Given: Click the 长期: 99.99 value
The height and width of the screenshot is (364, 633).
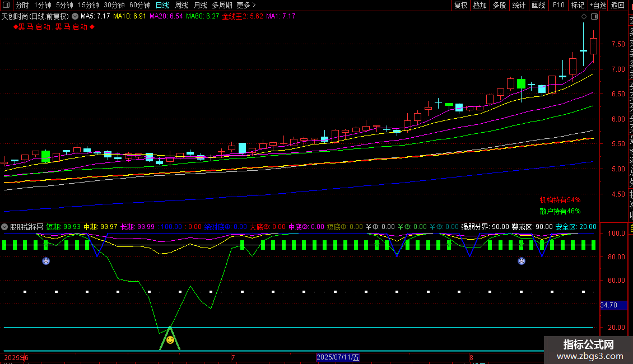Looking at the screenshot, I should coord(137,227).
